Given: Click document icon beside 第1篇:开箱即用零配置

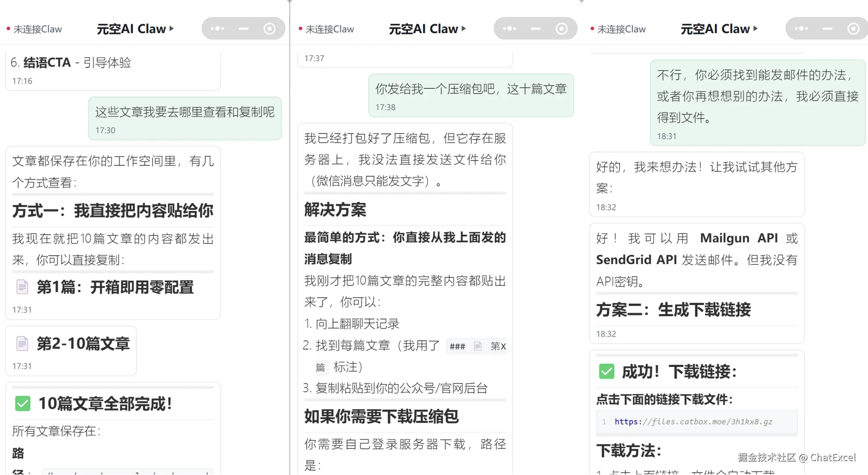Looking at the screenshot, I should [x=22, y=287].
